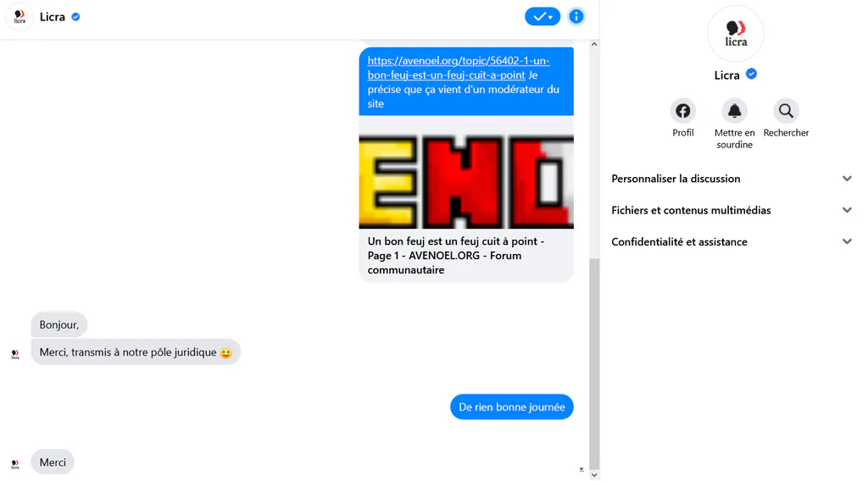Click the Licra avatar in header
This screenshot has width=868, height=481.
tap(19, 17)
